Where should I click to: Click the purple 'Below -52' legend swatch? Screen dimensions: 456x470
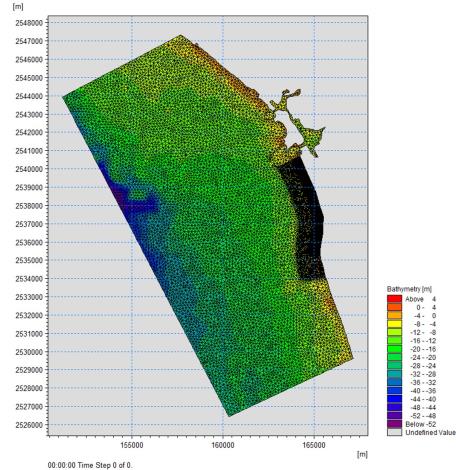tap(394, 424)
